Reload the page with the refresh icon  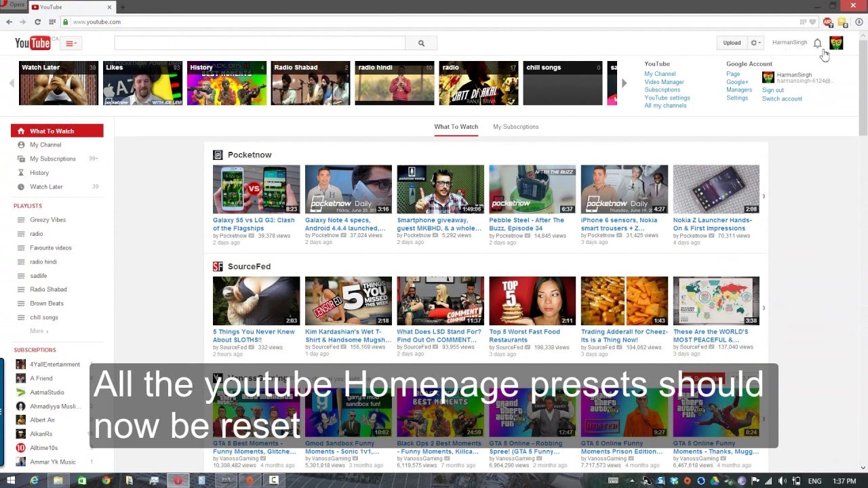37,22
